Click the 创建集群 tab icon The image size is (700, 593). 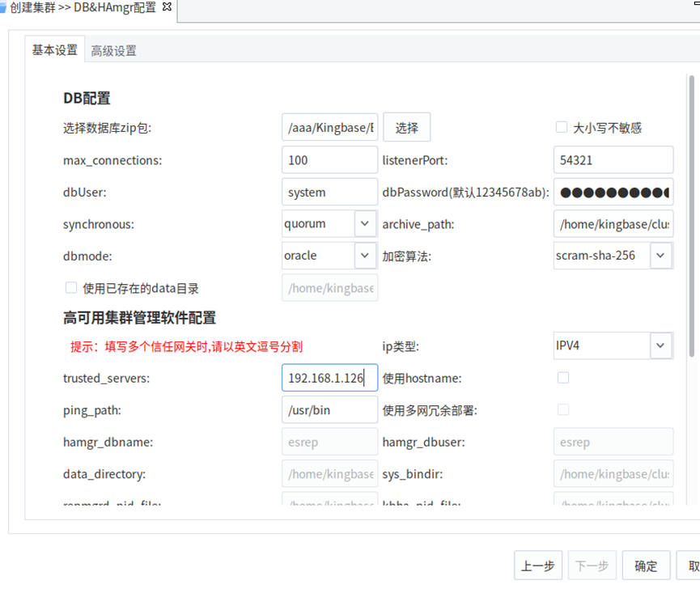click(x=3, y=7)
